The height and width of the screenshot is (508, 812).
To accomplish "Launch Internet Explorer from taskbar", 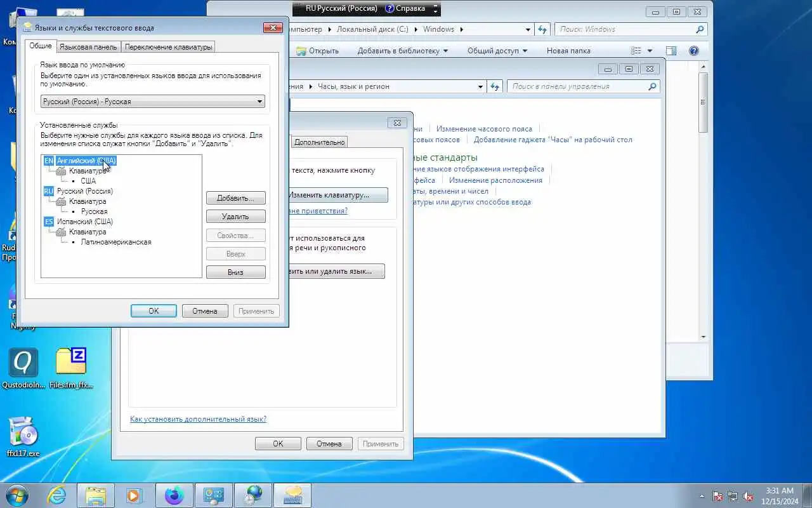I will click(57, 495).
